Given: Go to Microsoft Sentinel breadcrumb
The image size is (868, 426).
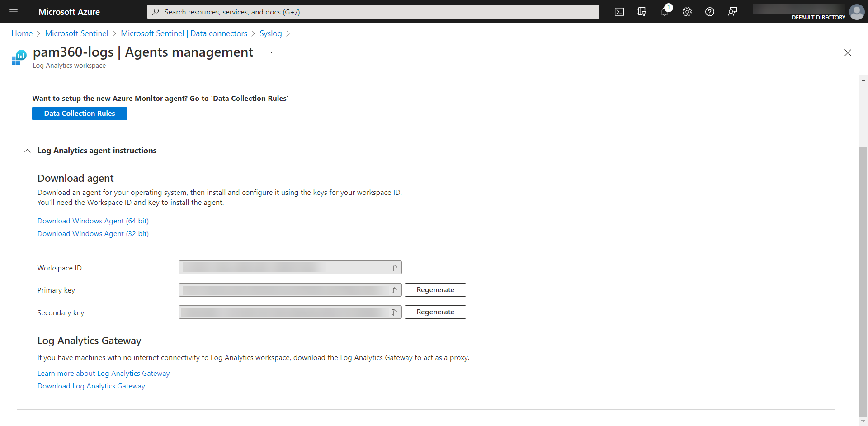Looking at the screenshot, I should point(76,33).
